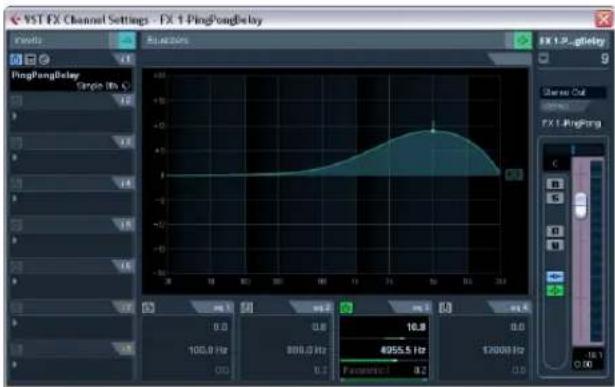The image size is (615, 387).
Task: Activate the power icon of insert slot i3
Action: (x=16, y=142)
